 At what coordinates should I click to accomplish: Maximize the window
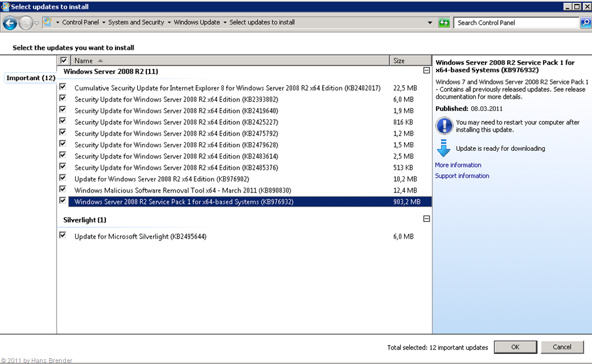[x=577, y=6]
